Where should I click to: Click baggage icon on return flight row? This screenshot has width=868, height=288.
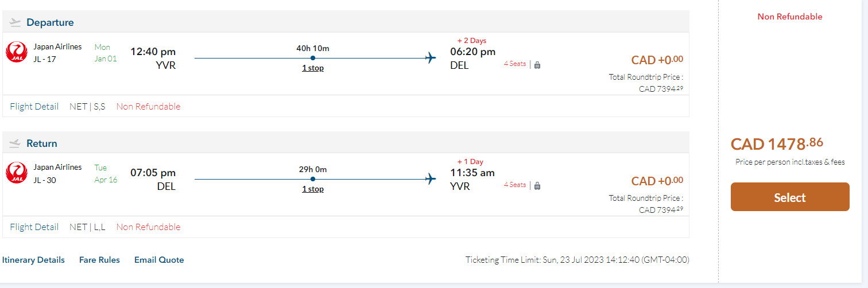[x=537, y=186]
